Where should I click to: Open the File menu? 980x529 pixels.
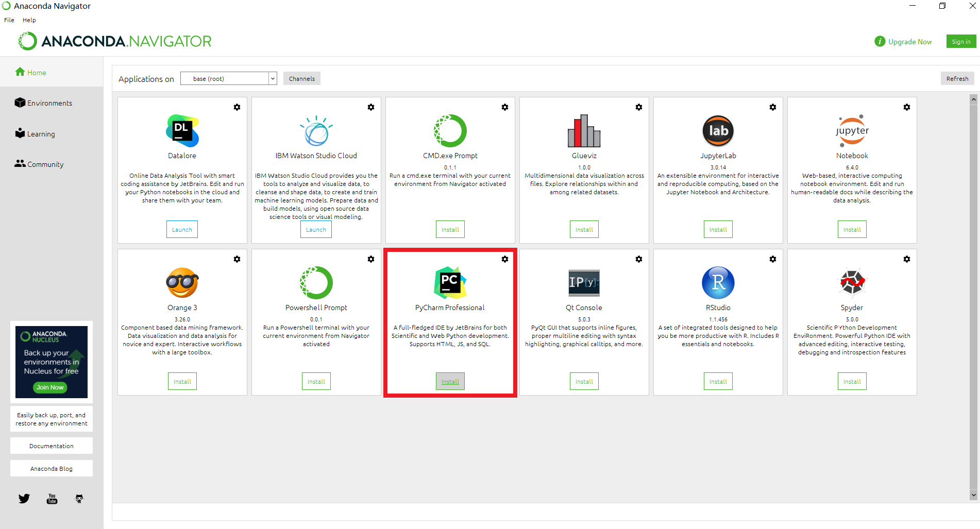(x=9, y=20)
